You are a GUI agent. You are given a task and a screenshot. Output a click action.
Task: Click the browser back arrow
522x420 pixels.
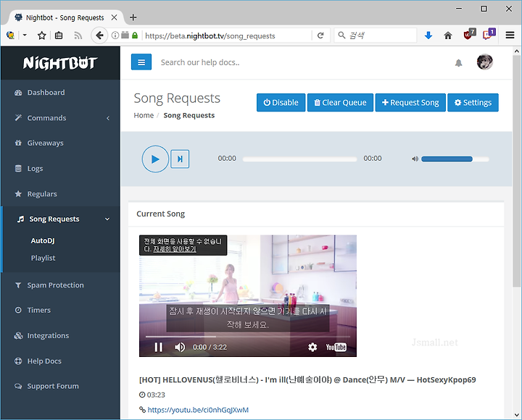click(x=99, y=35)
